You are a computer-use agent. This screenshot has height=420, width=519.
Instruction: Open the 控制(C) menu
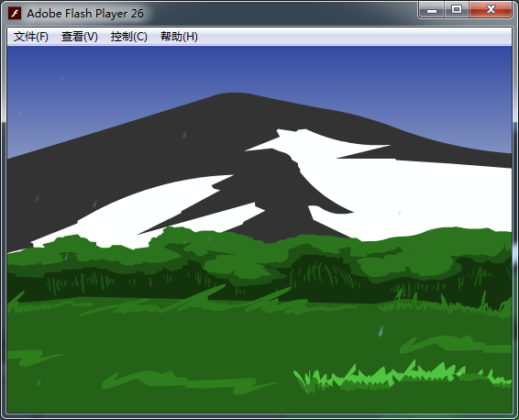tap(128, 37)
